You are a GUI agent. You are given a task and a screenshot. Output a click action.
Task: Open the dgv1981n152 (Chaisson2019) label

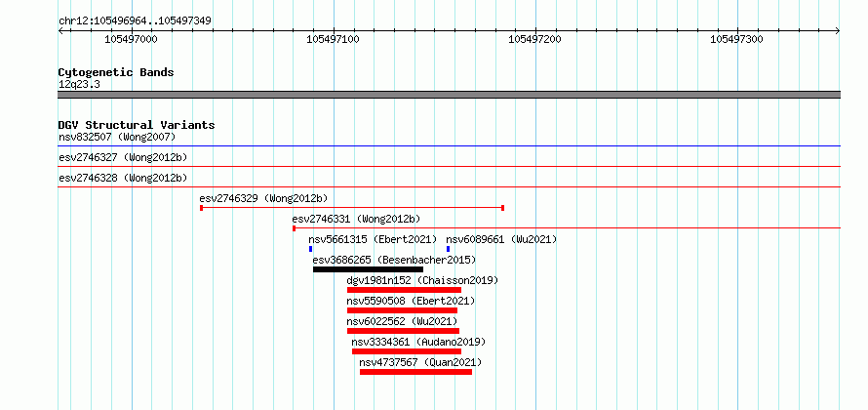pyautogui.click(x=422, y=280)
